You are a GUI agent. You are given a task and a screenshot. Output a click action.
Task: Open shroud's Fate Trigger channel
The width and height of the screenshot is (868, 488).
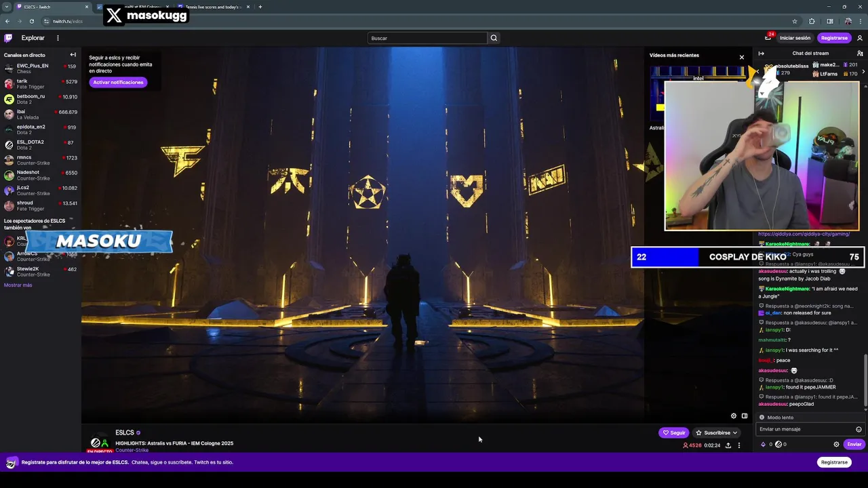click(41, 205)
